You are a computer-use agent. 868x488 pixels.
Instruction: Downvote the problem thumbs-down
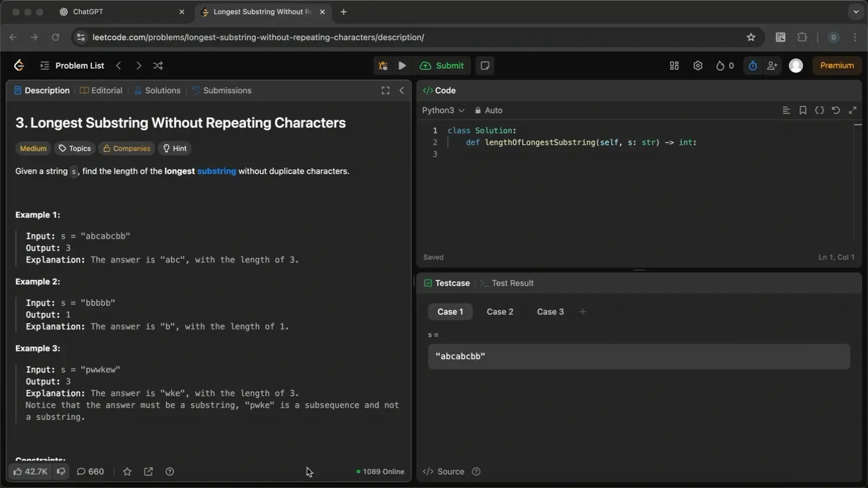(61, 471)
